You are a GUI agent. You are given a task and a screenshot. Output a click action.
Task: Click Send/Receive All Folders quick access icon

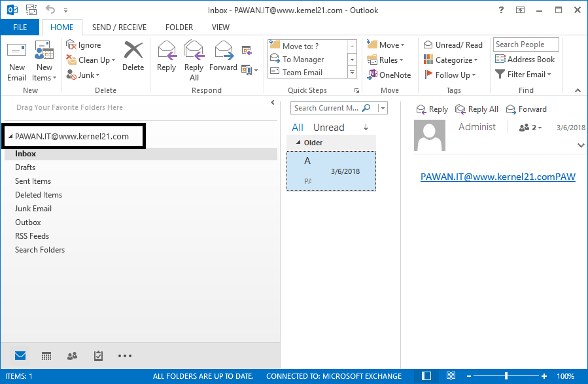pos(31,10)
